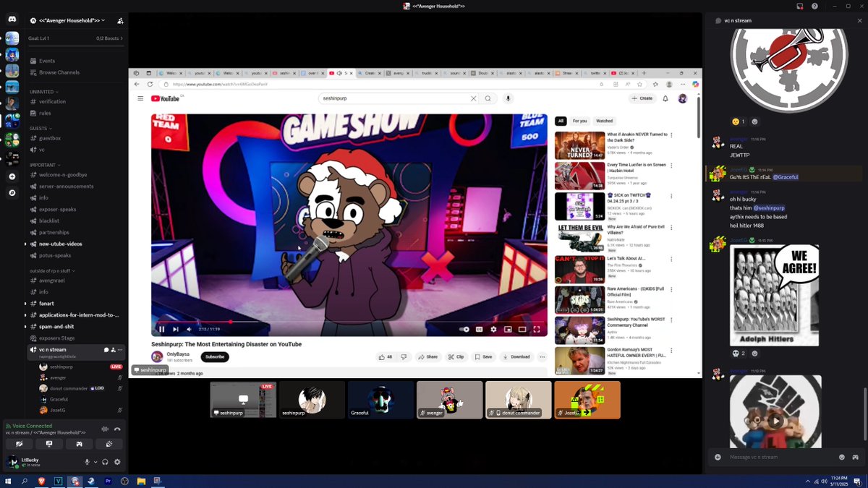The width and height of the screenshot is (868, 488).
Task: Click the YouTube Create button
Action: pyautogui.click(x=642, y=98)
